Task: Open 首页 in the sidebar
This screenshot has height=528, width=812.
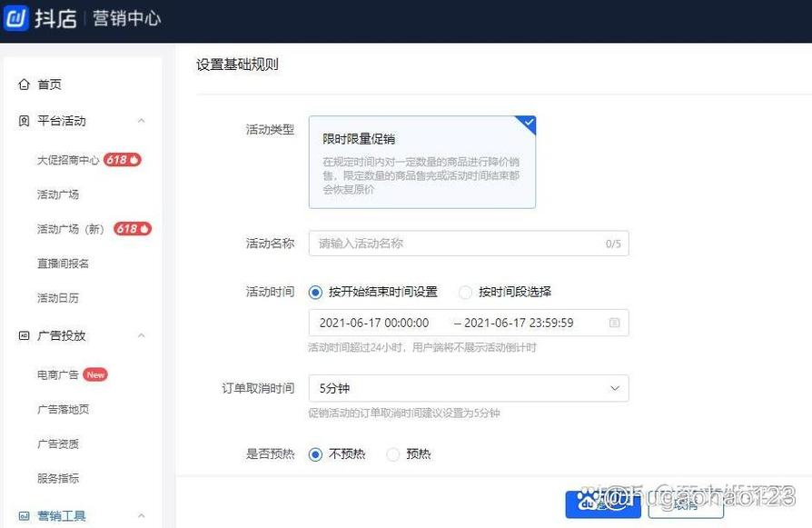Action: tap(50, 85)
